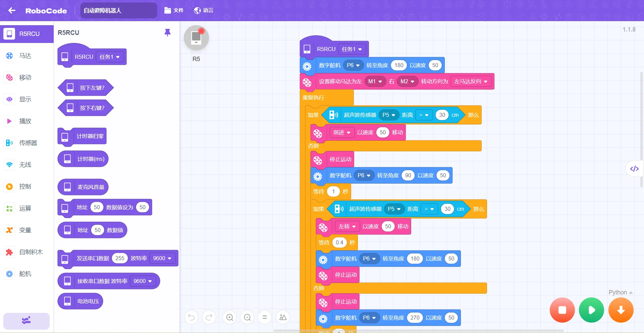Open the 自制积木 block category
Viewport: 644px width, 333px height.
point(27,252)
